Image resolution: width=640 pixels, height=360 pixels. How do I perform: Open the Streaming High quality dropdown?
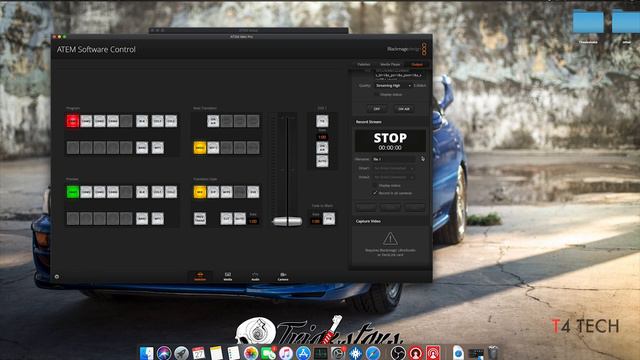(x=393, y=86)
